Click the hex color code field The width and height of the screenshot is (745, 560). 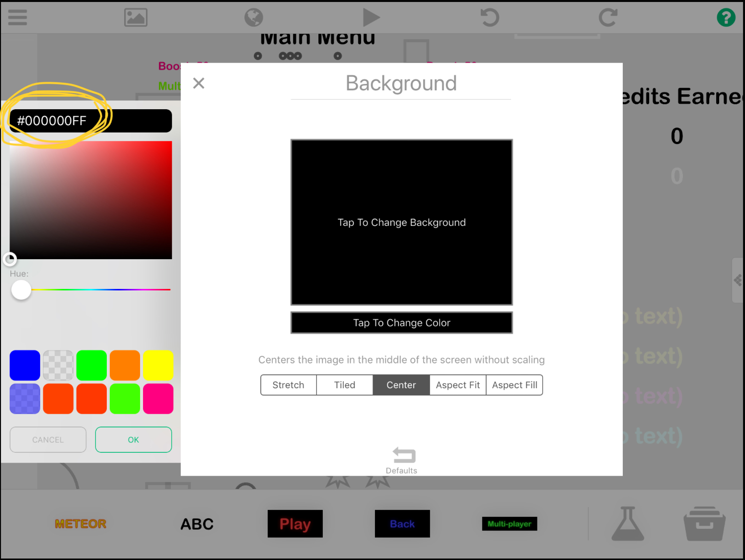tap(90, 121)
